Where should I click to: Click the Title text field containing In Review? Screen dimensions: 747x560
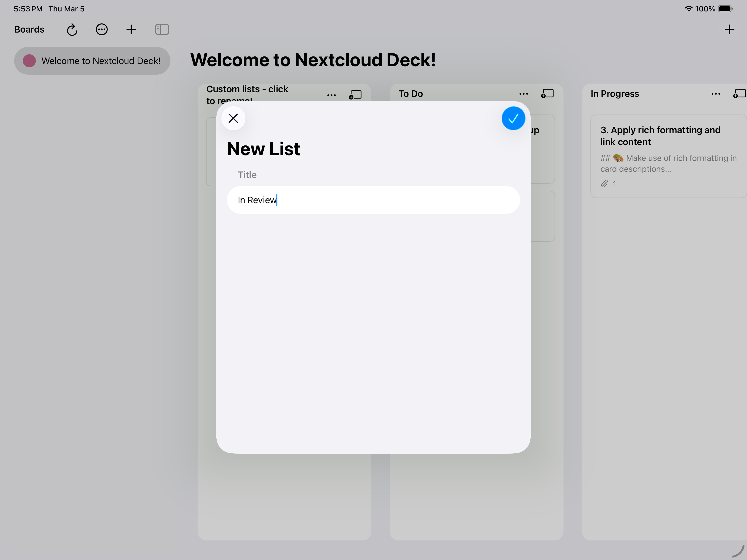coord(373,200)
